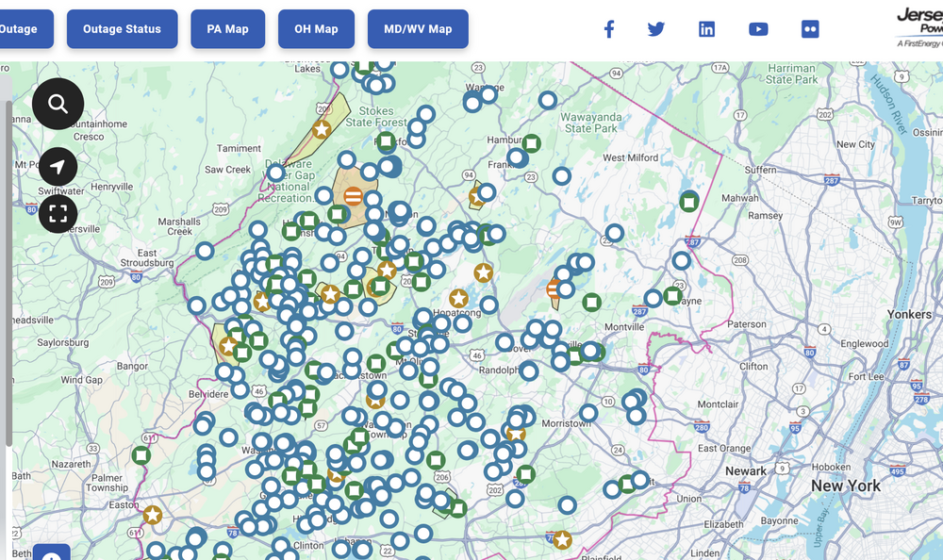
Task: Click the locate me arrow button
Action: [x=58, y=167]
